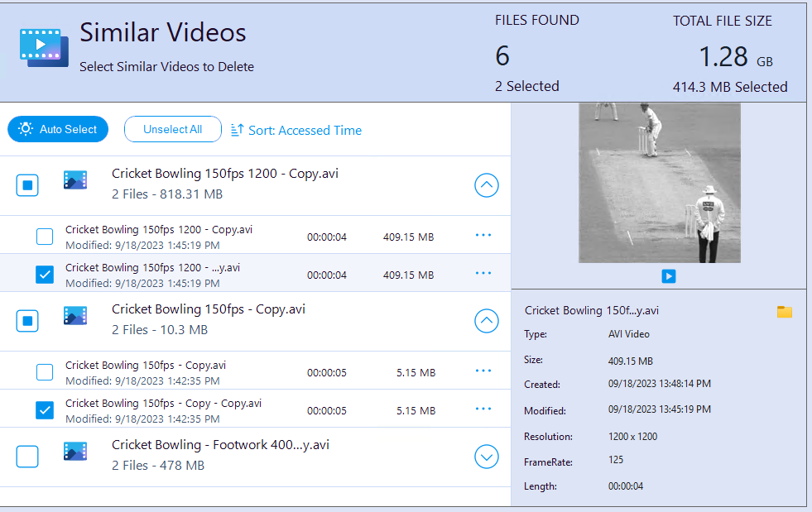Click the cricket video preview thumbnail
This screenshot has height=512, width=812.
[x=658, y=182]
